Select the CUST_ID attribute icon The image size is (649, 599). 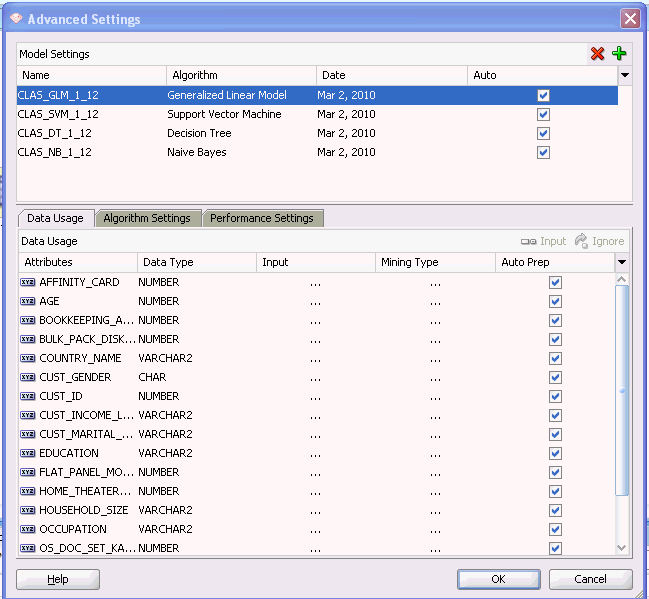click(x=28, y=397)
